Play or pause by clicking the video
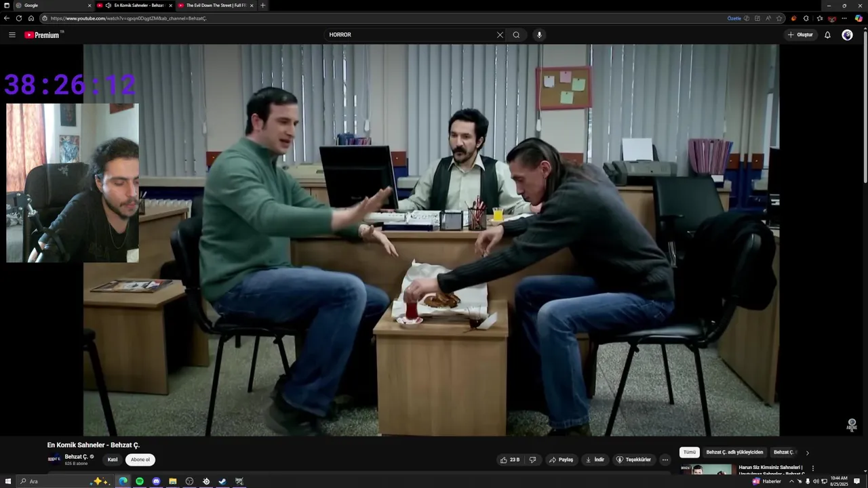 [x=431, y=240]
